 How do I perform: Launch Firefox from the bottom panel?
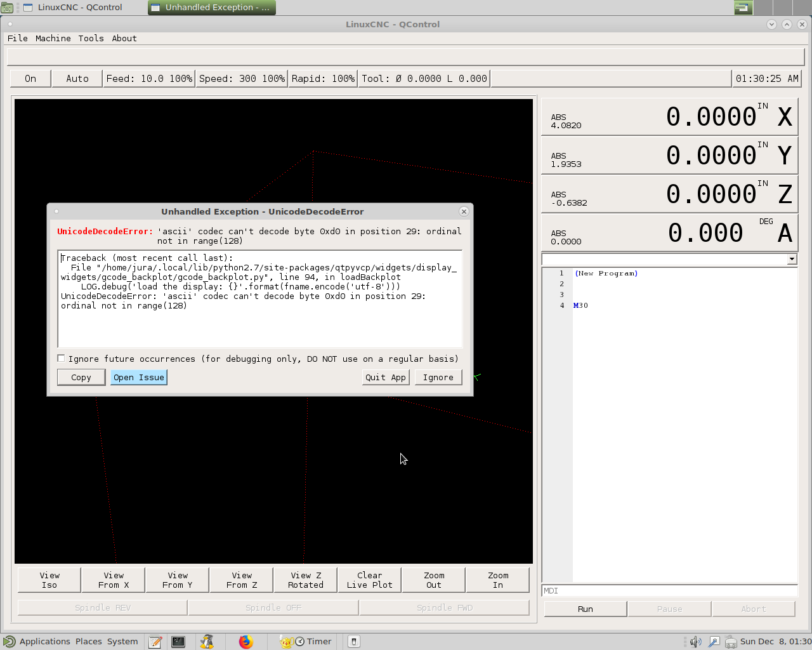(246, 642)
